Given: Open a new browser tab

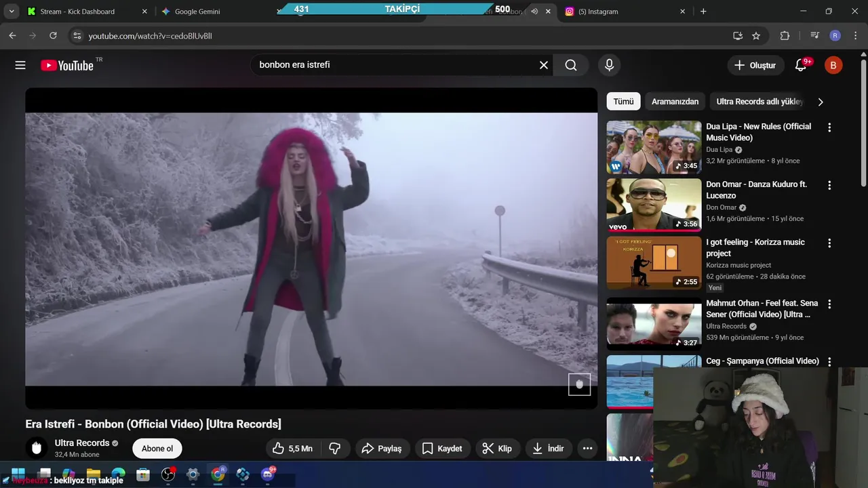Looking at the screenshot, I should click(x=703, y=12).
